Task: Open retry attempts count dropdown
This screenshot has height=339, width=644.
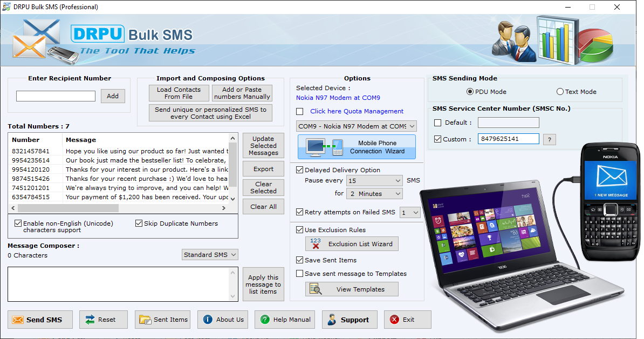Action: pos(410,213)
